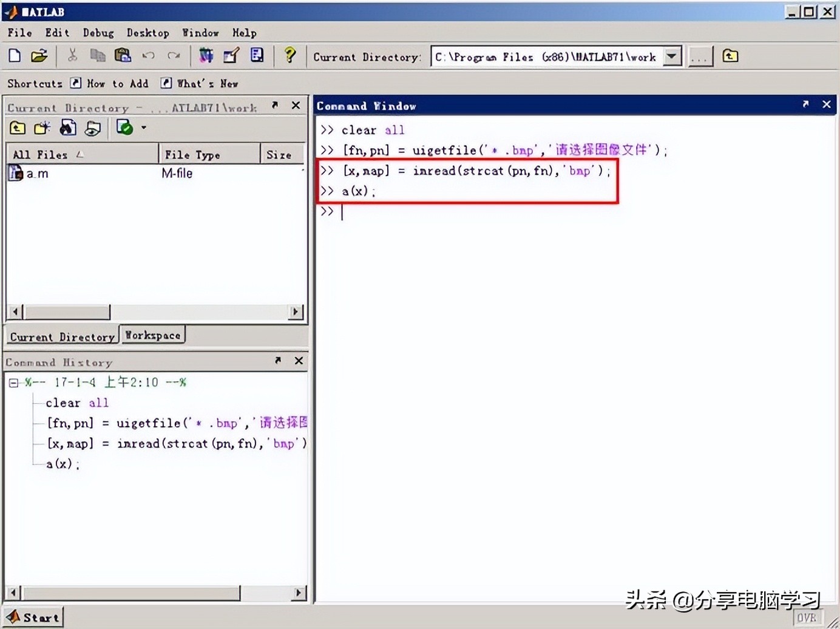Paste from clipboard using toolbar icon
The height and width of the screenshot is (629, 840).
(123, 56)
